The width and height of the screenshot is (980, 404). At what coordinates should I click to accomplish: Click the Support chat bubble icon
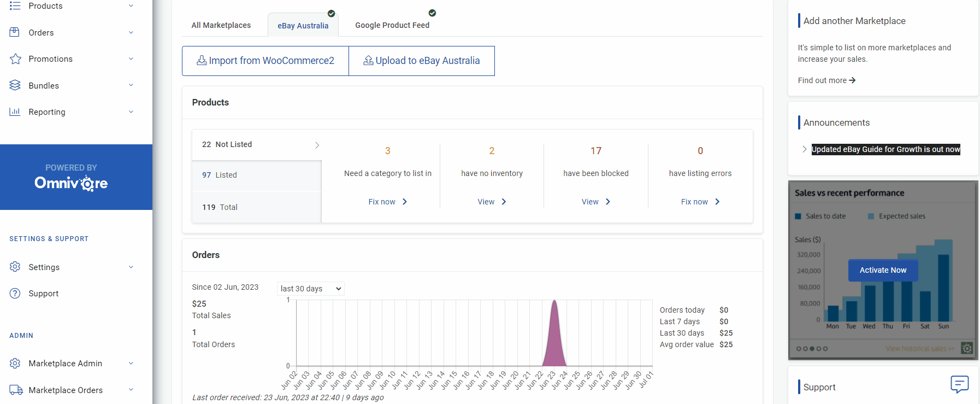[x=960, y=384]
